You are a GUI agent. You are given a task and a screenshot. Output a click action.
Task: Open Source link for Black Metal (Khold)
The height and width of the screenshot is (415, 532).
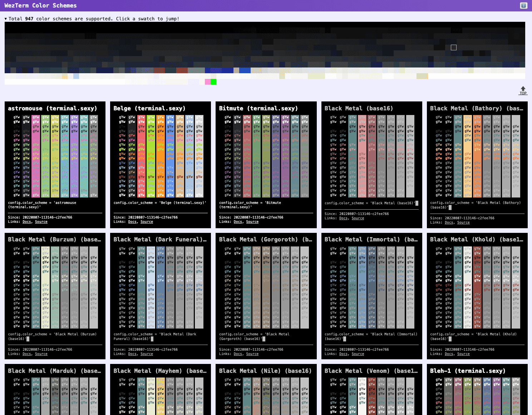[x=463, y=354]
